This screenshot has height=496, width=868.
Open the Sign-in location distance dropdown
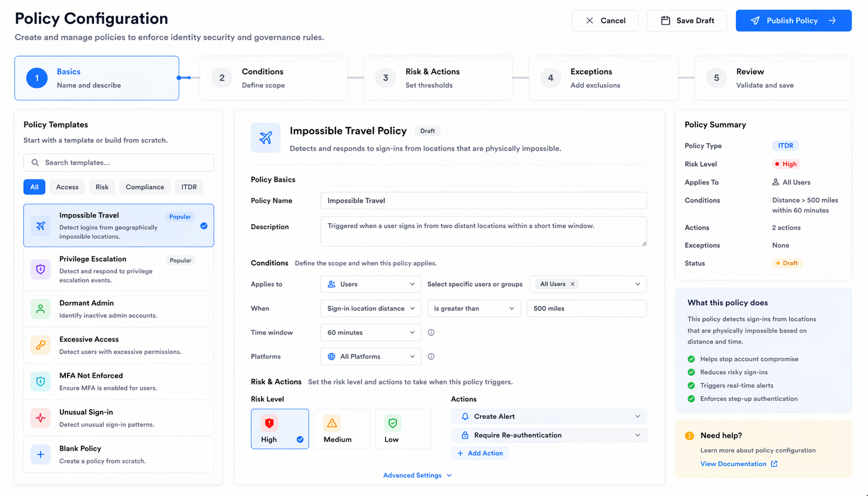pos(370,308)
